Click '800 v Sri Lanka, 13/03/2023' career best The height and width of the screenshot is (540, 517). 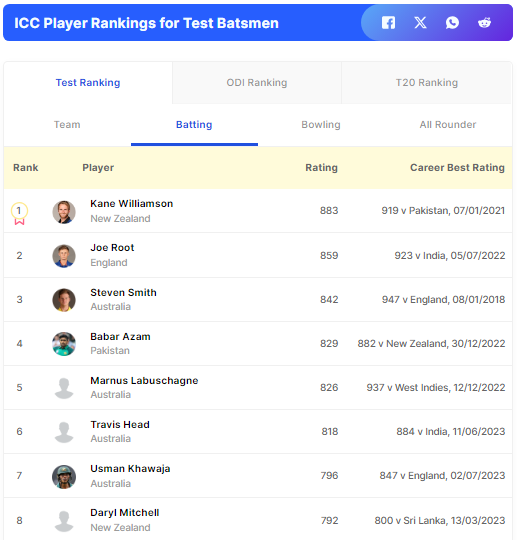pos(440,520)
